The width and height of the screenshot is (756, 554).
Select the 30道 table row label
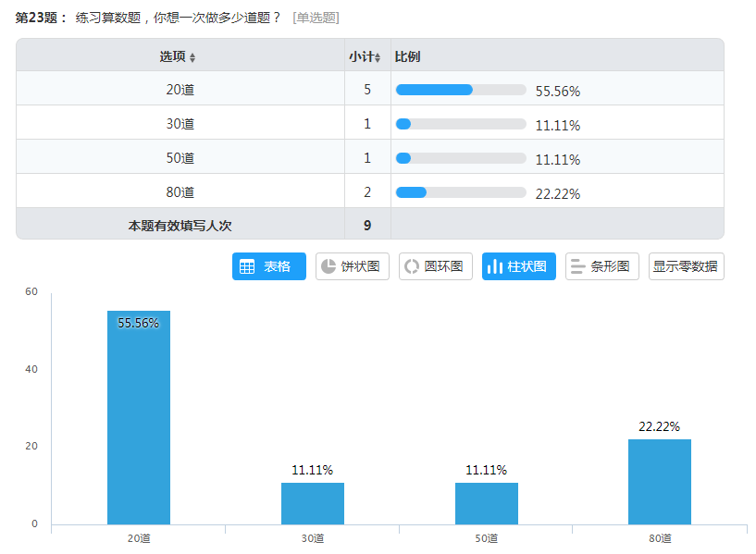pyautogui.click(x=180, y=124)
